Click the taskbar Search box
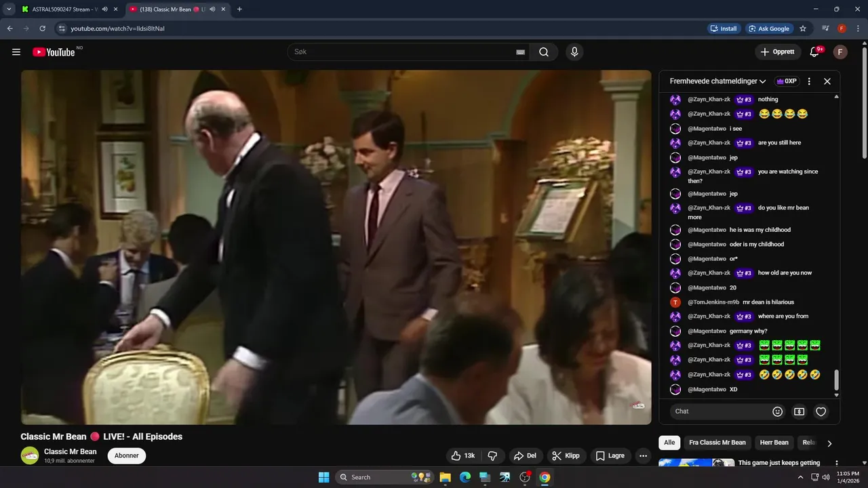 (385, 477)
